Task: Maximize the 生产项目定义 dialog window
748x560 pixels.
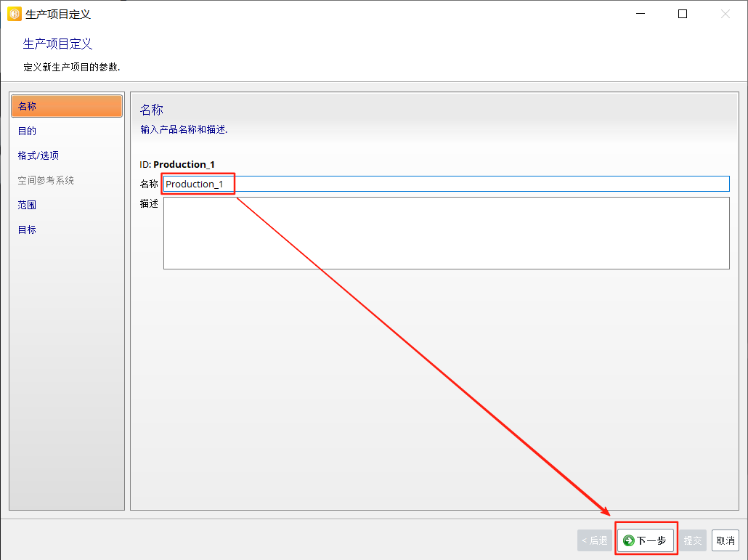Action: (683, 14)
